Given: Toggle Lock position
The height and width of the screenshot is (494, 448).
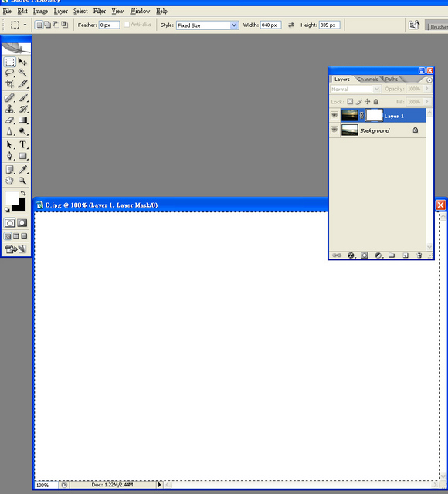Looking at the screenshot, I should point(368,101).
